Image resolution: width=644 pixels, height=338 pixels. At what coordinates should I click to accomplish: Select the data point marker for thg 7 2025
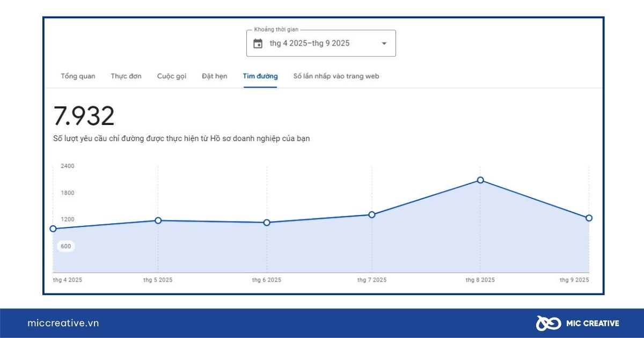pyautogui.click(x=372, y=215)
